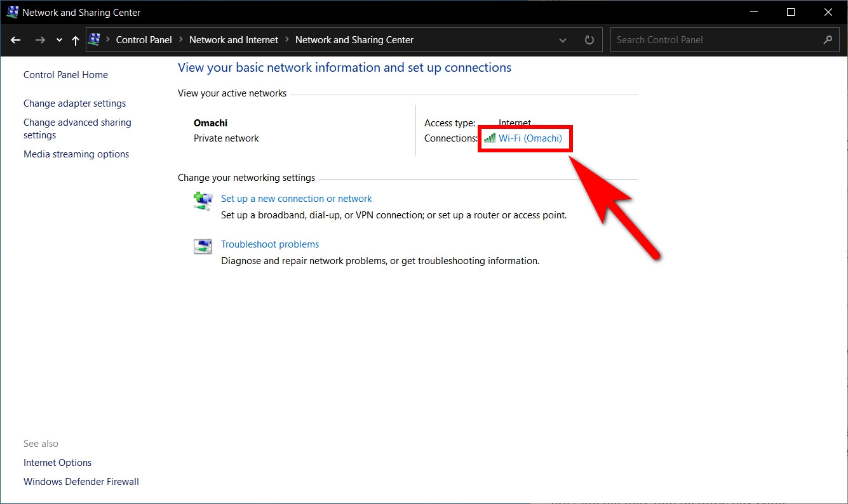Click the new connection setup icon
This screenshot has height=504, width=848.
(x=203, y=201)
